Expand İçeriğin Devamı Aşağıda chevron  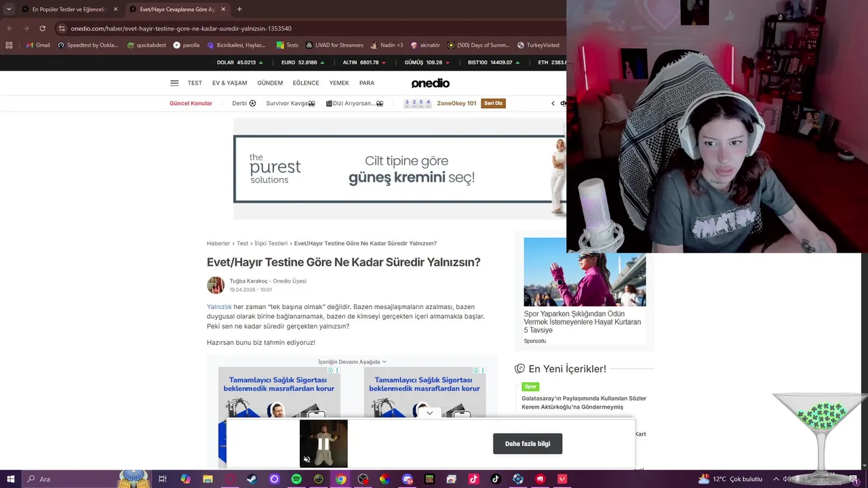[384, 362]
